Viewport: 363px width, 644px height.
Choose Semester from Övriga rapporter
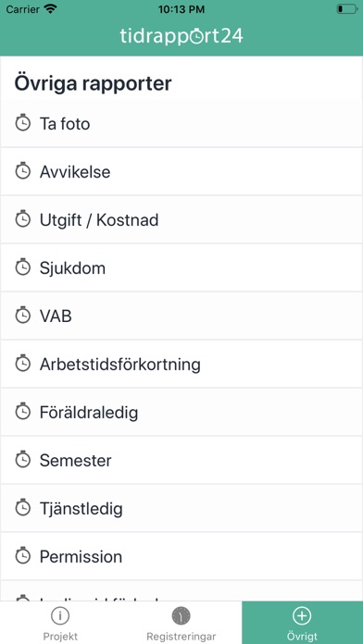(181, 460)
